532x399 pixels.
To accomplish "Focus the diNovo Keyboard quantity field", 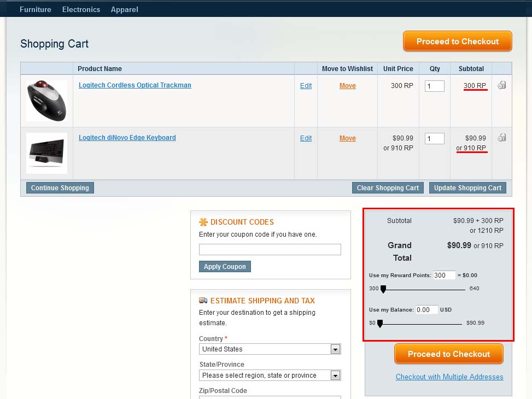I will pyautogui.click(x=434, y=138).
